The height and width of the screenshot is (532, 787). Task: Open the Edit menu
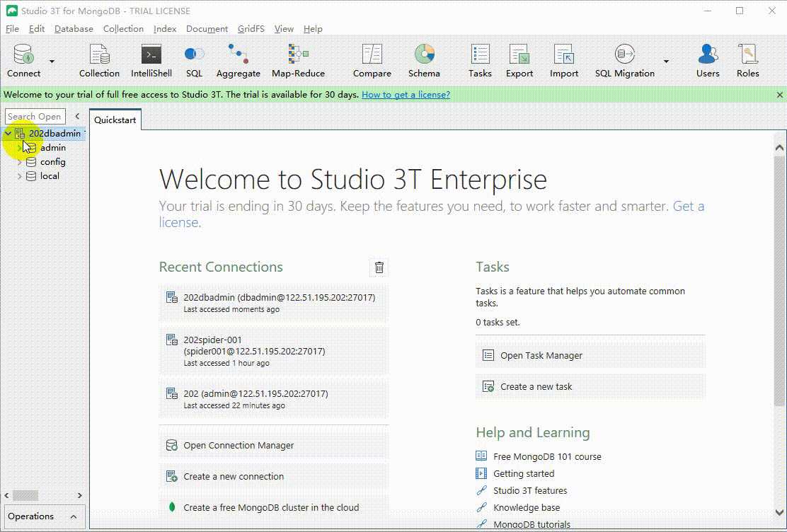pos(37,28)
